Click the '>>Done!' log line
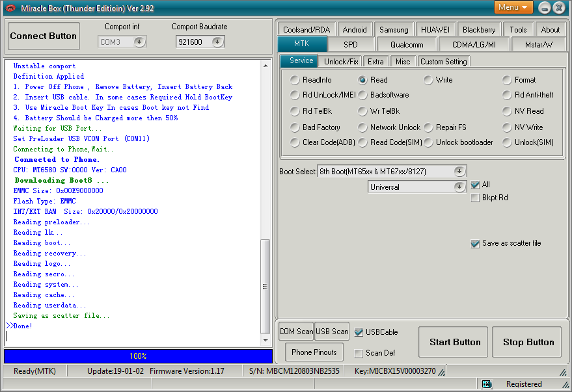572x392 pixels. [20, 326]
